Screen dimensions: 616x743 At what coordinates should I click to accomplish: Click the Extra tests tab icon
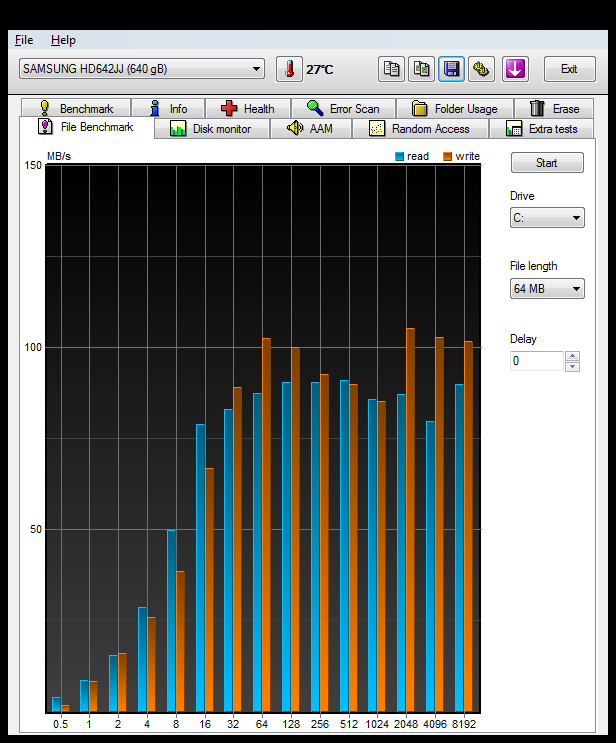[x=514, y=128]
